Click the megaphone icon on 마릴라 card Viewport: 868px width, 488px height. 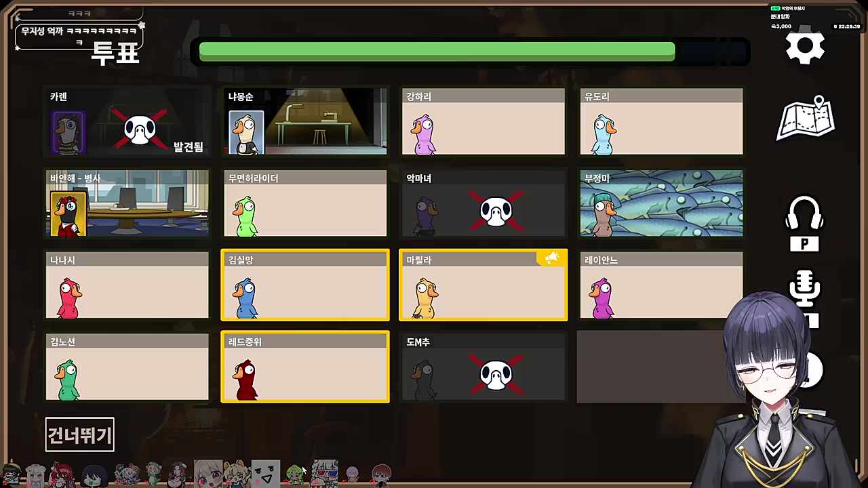(x=551, y=258)
